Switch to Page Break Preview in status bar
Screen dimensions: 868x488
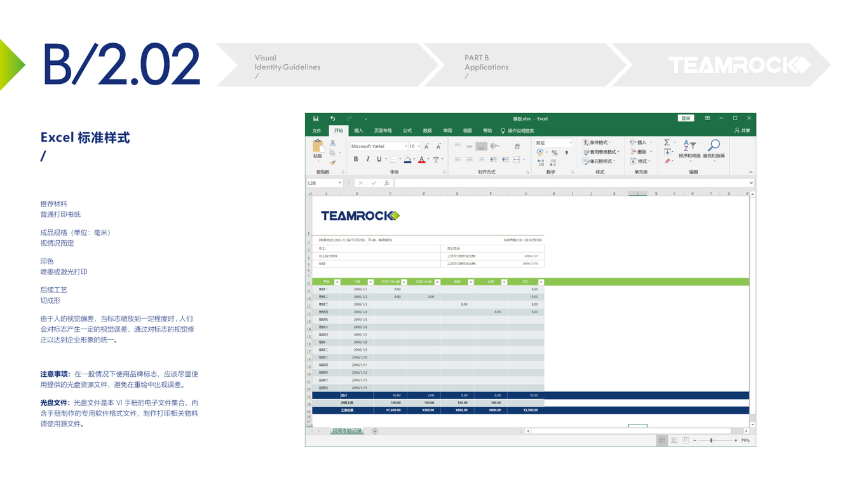tap(686, 440)
